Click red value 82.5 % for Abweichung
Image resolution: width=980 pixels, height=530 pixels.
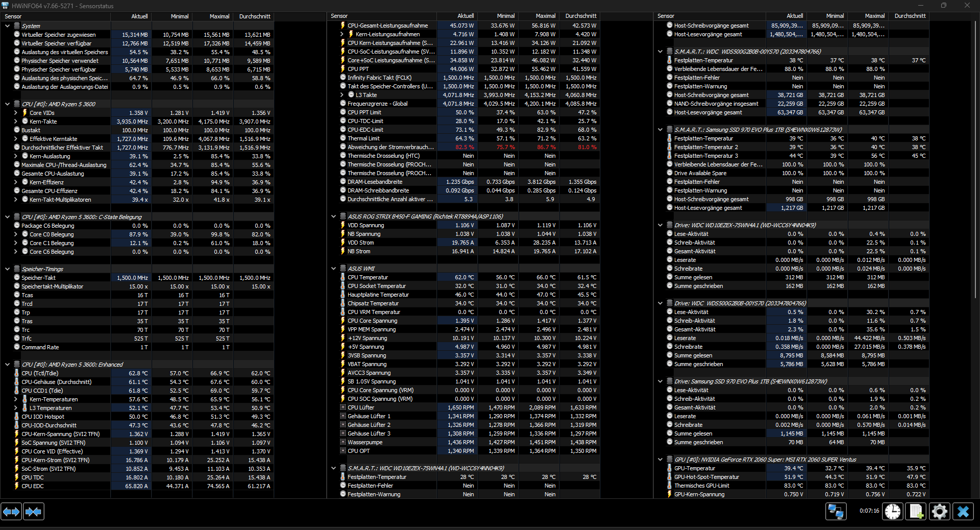click(x=464, y=147)
